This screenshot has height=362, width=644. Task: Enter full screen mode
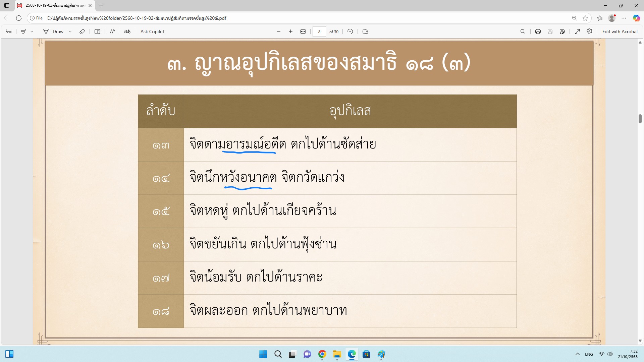click(x=577, y=32)
